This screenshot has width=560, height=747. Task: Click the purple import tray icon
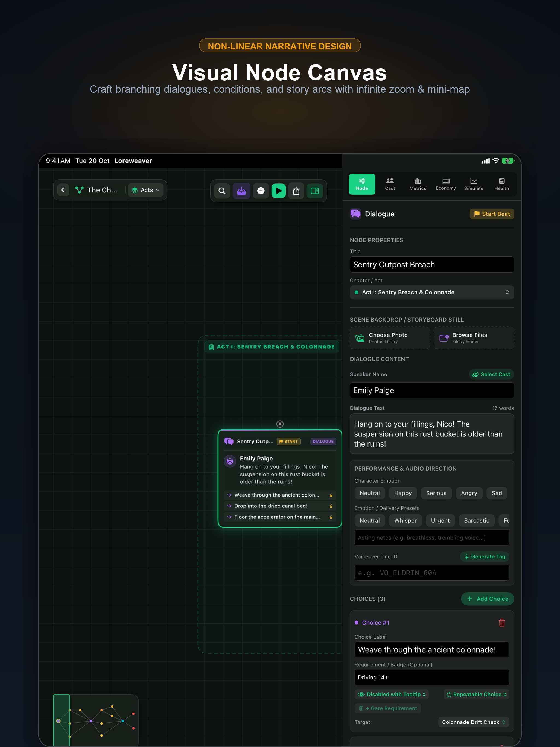coord(241,191)
